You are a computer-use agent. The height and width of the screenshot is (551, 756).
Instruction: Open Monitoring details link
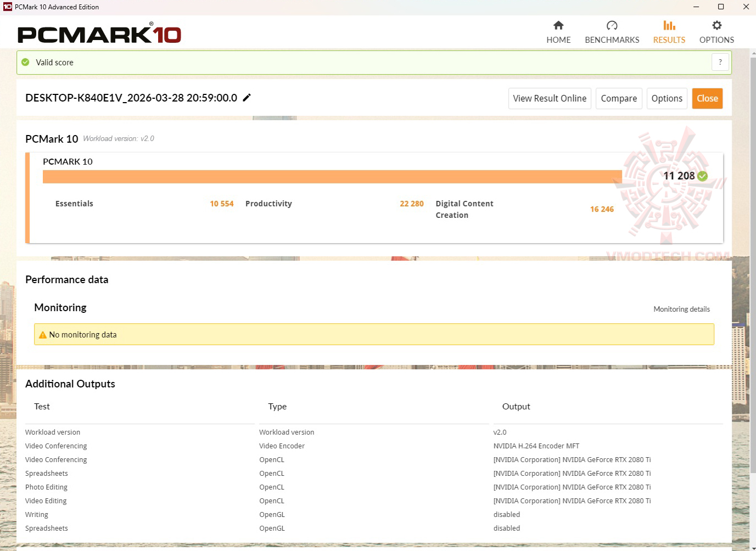(x=682, y=310)
